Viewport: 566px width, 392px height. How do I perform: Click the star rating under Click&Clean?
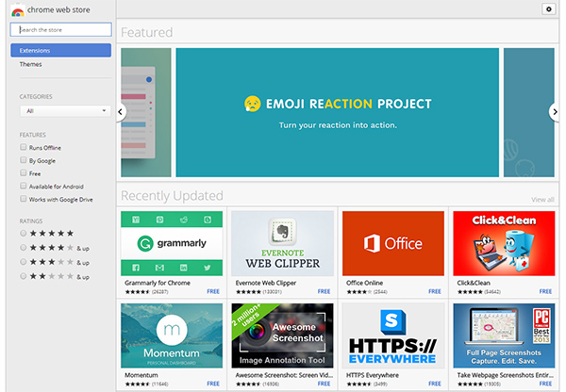(x=470, y=292)
